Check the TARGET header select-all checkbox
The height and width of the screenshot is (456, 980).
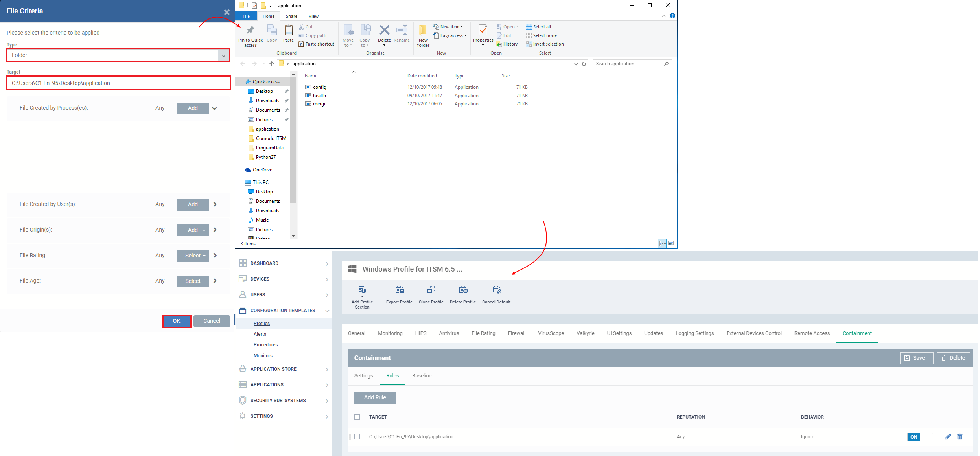(357, 417)
